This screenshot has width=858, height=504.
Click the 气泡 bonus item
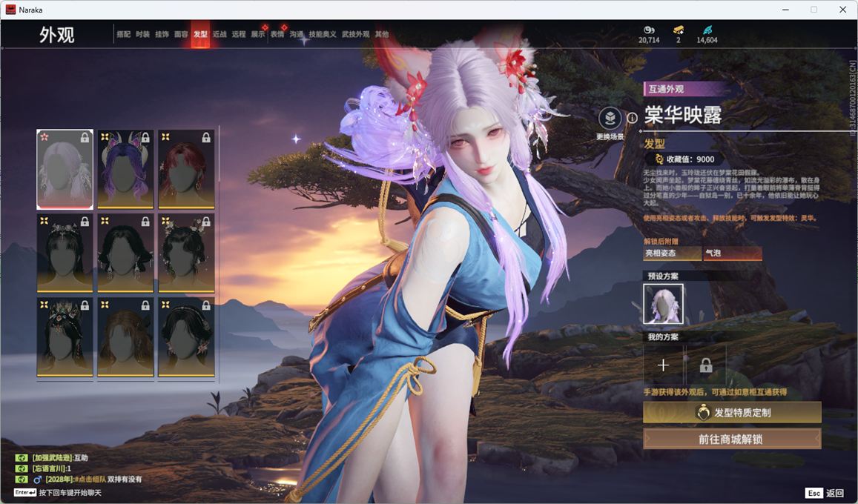[733, 253]
